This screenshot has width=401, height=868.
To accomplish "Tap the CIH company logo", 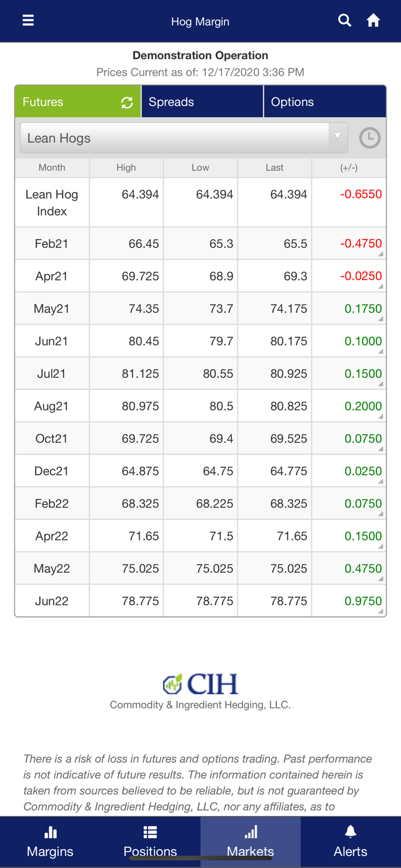I will (200, 684).
